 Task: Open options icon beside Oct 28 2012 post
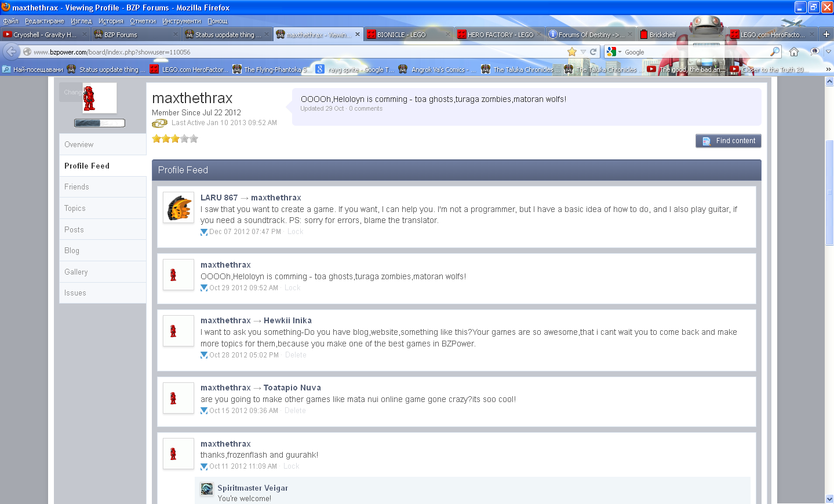pyautogui.click(x=204, y=355)
